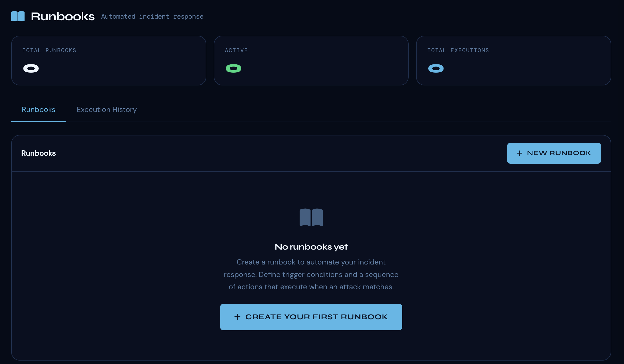Select the Active stat card
This screenshot has height=364, width=624.
click(311, 60)
